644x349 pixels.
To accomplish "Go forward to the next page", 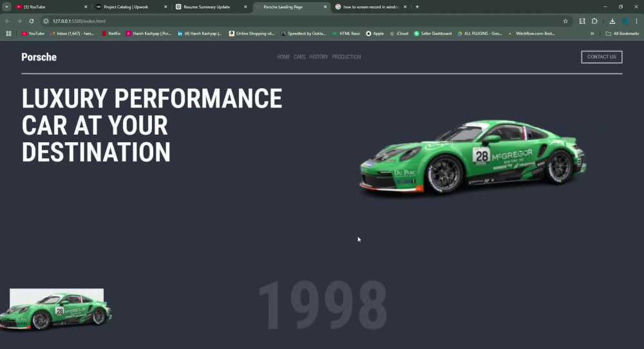I will (x=19, y=21).
